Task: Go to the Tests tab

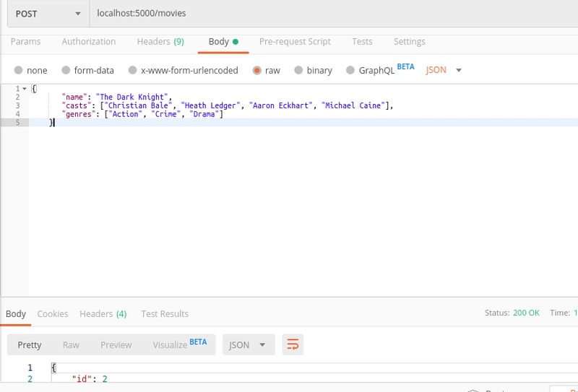Action: [x=362, y=42]
